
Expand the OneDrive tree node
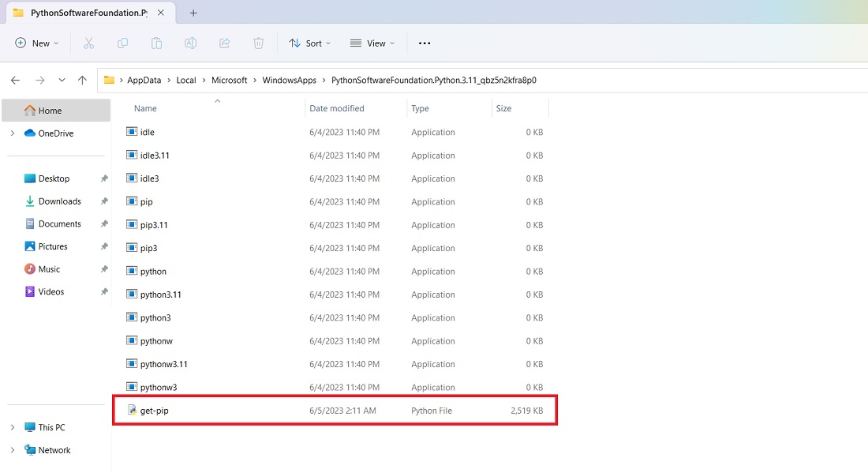[x=12, y=133]
